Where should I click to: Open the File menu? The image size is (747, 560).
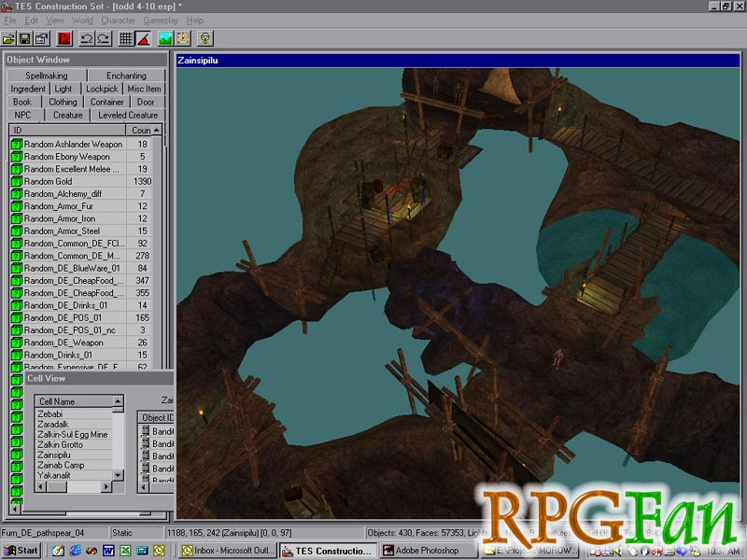(10, 21)
